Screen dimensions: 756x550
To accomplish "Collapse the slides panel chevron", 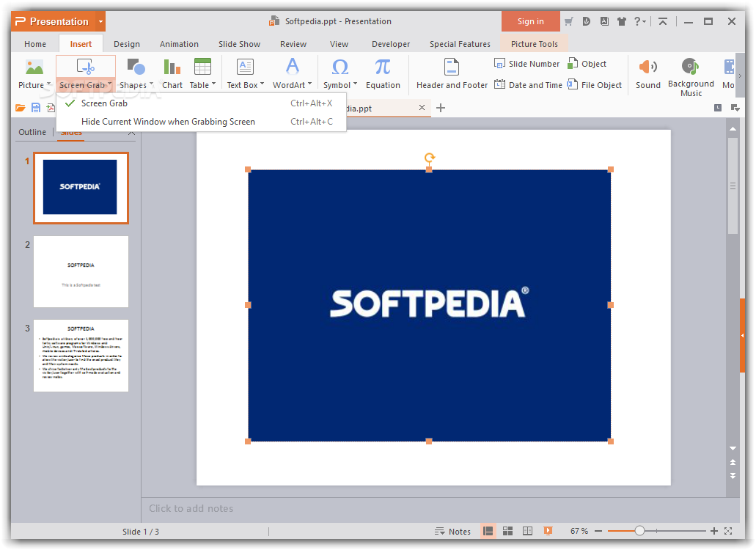I will 131,133.
